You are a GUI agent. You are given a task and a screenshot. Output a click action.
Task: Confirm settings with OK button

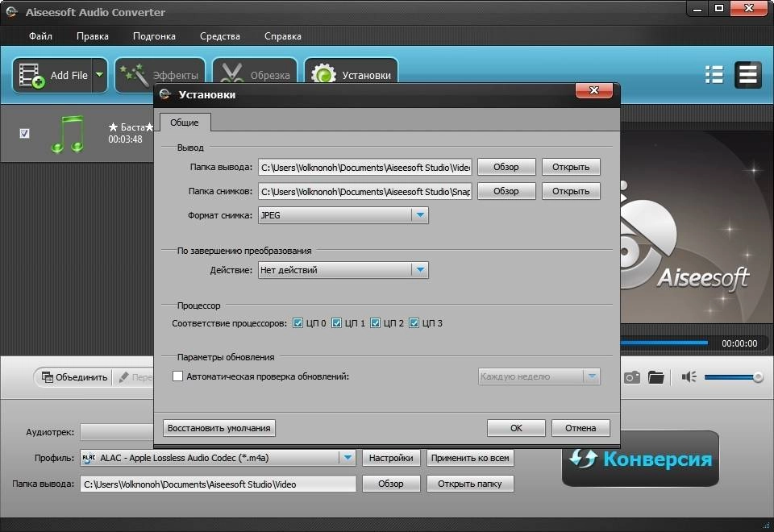tap(516, 428)
